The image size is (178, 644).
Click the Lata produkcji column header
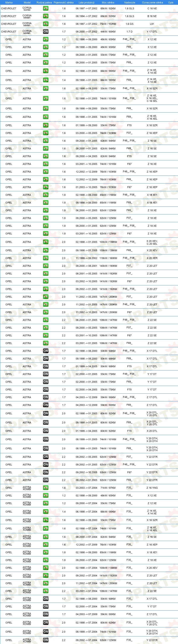coord(86,3)
